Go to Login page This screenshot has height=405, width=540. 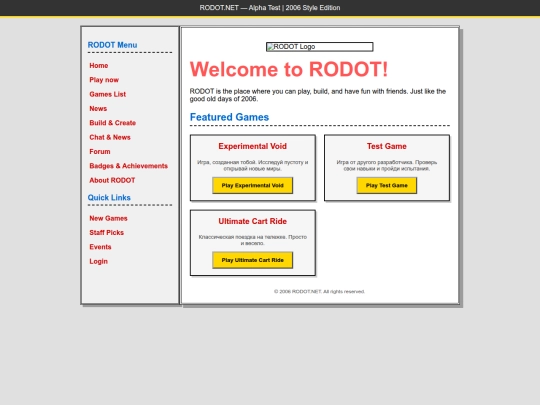click(98, 261)
